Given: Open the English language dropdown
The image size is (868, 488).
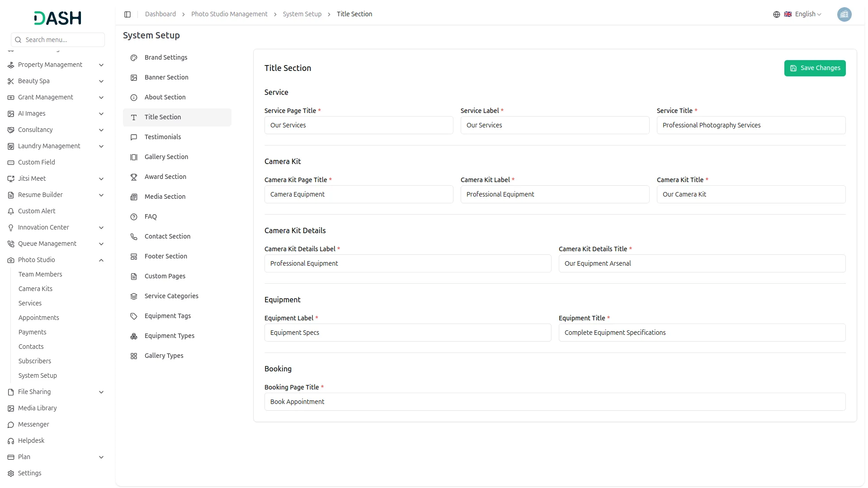Looking at the screenshot, I should tap(806, 14).
